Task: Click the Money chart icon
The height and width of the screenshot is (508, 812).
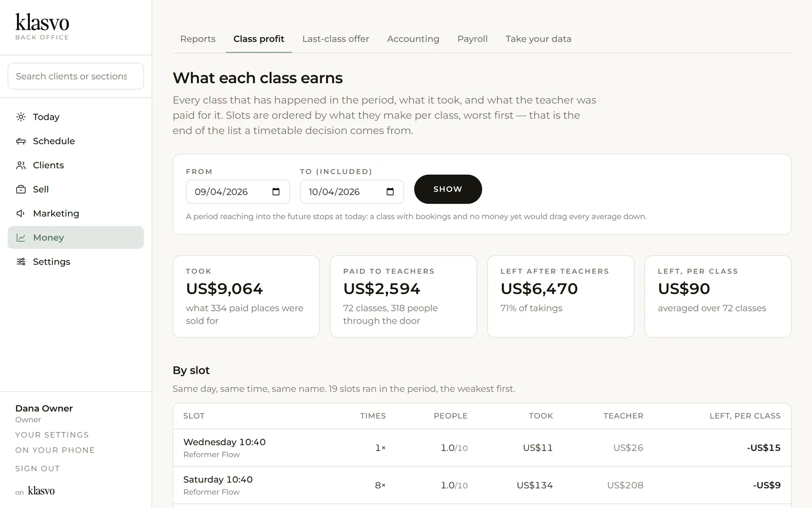Action: point(21,238)
